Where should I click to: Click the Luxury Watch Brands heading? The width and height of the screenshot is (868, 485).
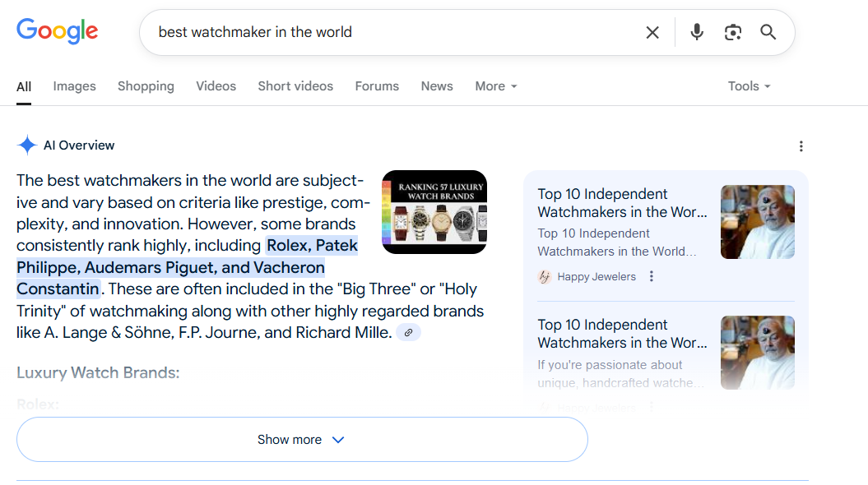click(98, 372)
